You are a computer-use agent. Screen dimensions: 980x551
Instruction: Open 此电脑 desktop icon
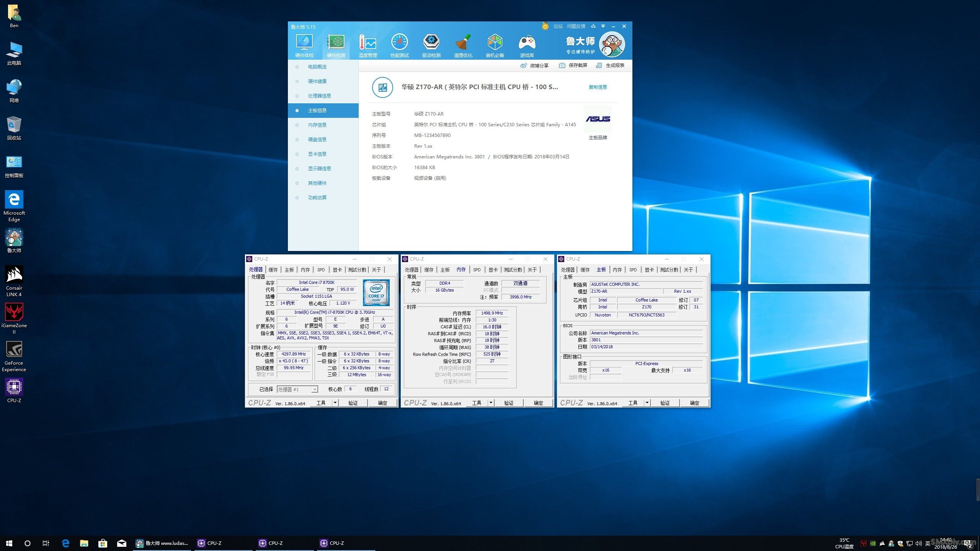[x=14, y=54]
